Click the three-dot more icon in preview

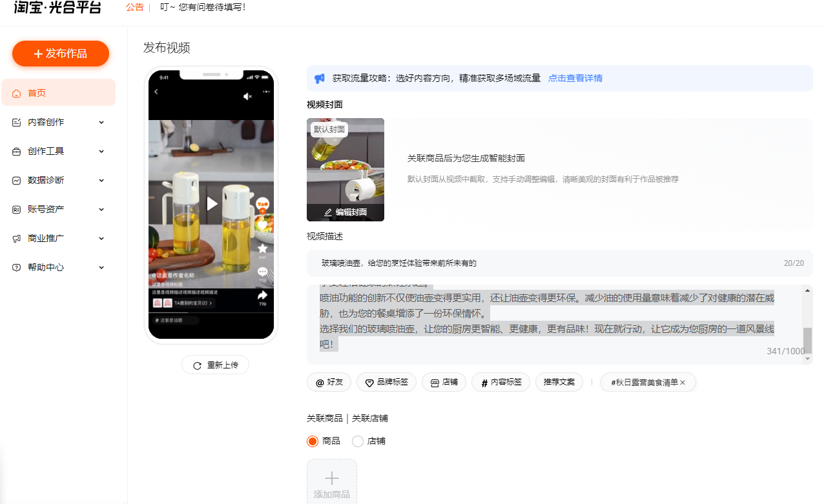tap(265, 92)
